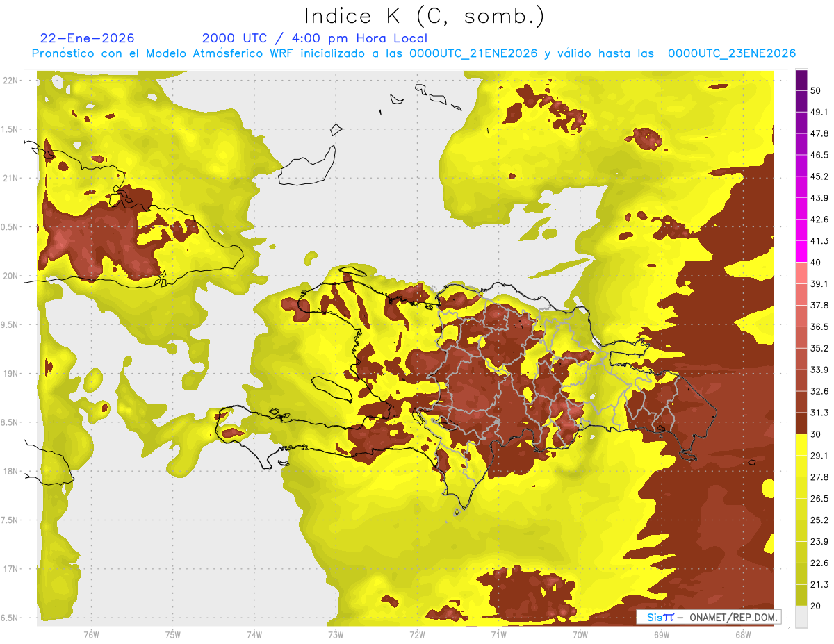The width and height of the screenshot is (834, 644).
Task: Click the 22N latitude label
Action: click(x=12, y=81)
